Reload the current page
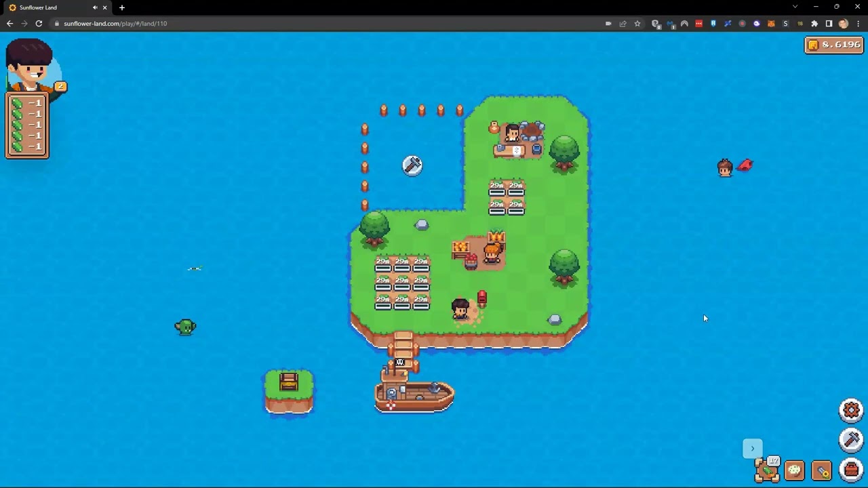The image size is (868, 488). (39, 23)
